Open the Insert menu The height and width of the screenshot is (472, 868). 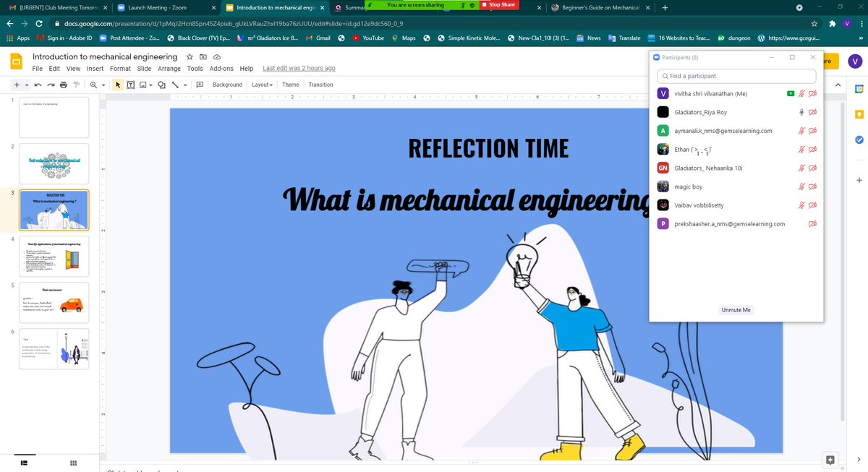[95, 69]
